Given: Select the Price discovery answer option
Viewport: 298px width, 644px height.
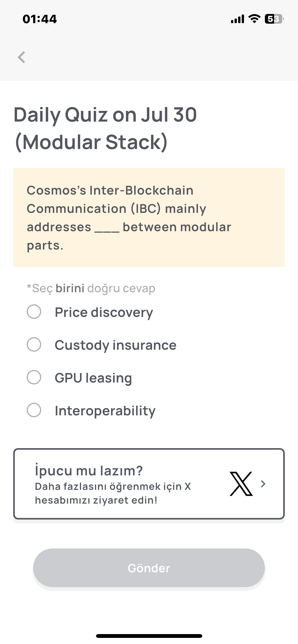Looking at the screenshot, I should point(34,312).
